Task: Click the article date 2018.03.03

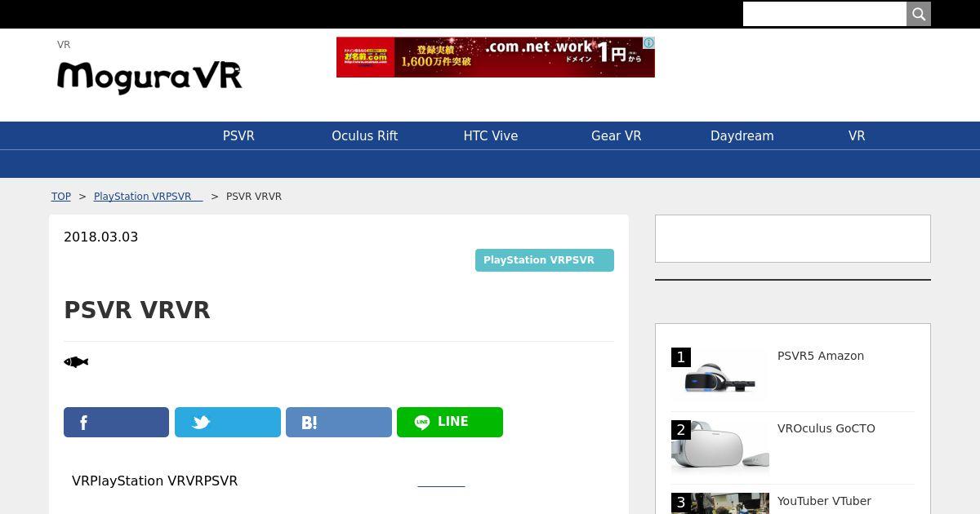Action: (101, 237)
